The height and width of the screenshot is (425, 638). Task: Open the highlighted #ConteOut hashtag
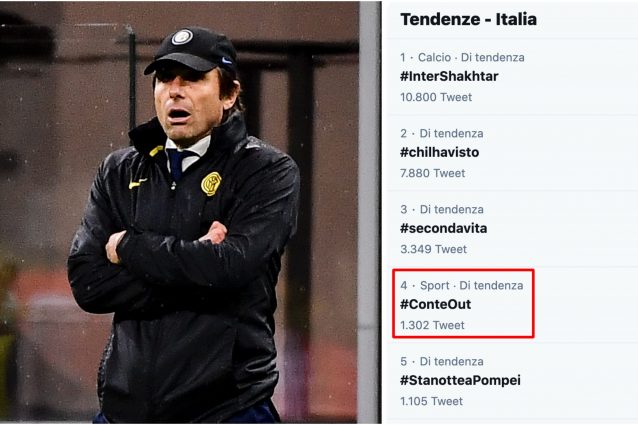[x=435, y=304]
